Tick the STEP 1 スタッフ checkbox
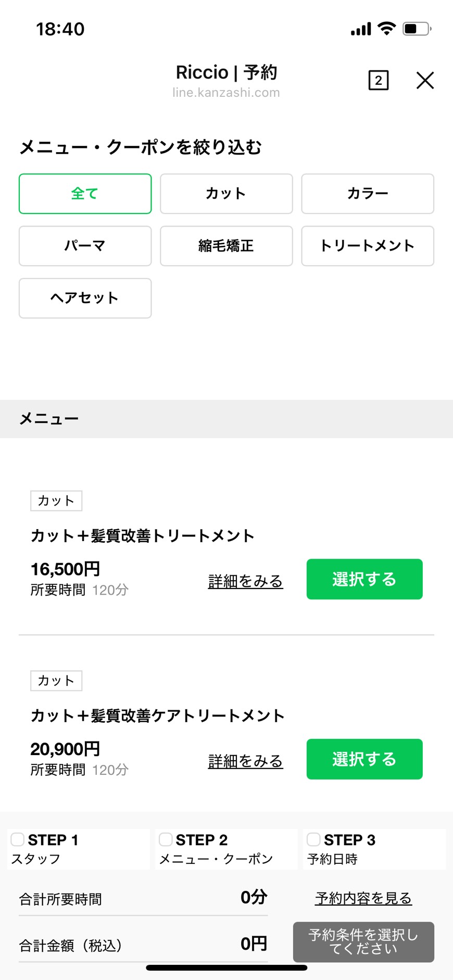This screenshot has height=980, width=453. [18, 839]
